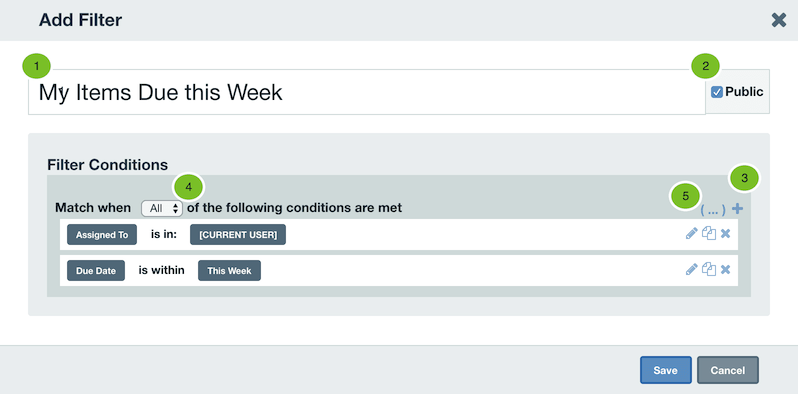This screenshot has height=394, width=798.
Task: Click the This Week value tag
Action: (x=229, y=271)
